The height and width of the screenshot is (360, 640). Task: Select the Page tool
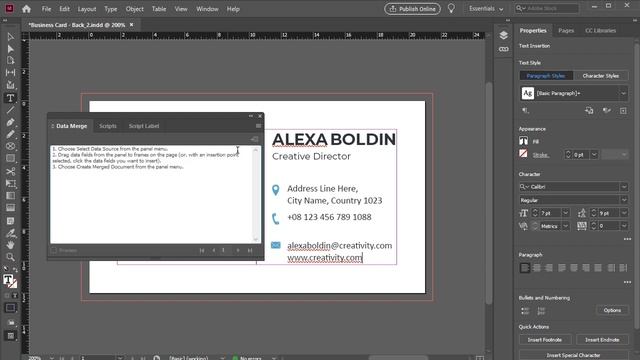click(11, 61)
